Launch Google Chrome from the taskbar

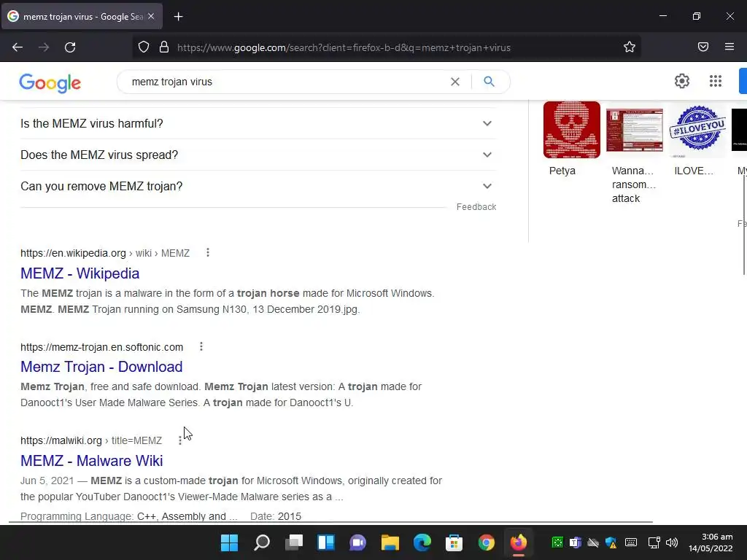(x=487, y=542)
